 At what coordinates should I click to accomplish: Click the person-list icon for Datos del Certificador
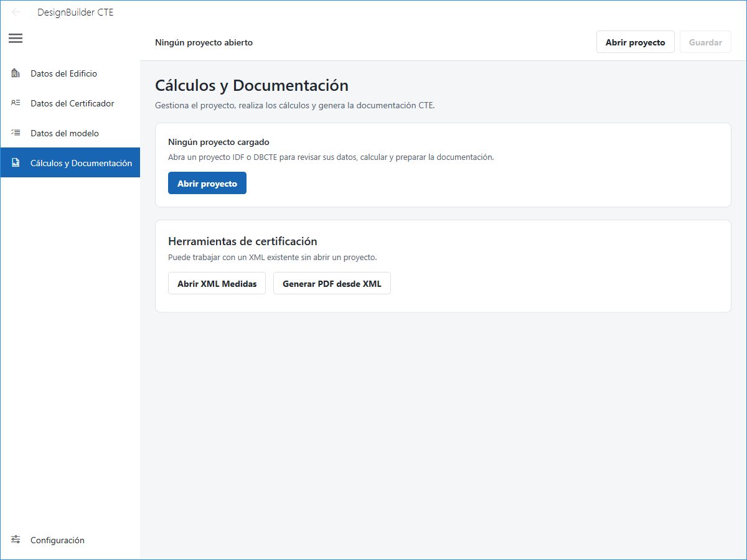click(x=16, y=103)
